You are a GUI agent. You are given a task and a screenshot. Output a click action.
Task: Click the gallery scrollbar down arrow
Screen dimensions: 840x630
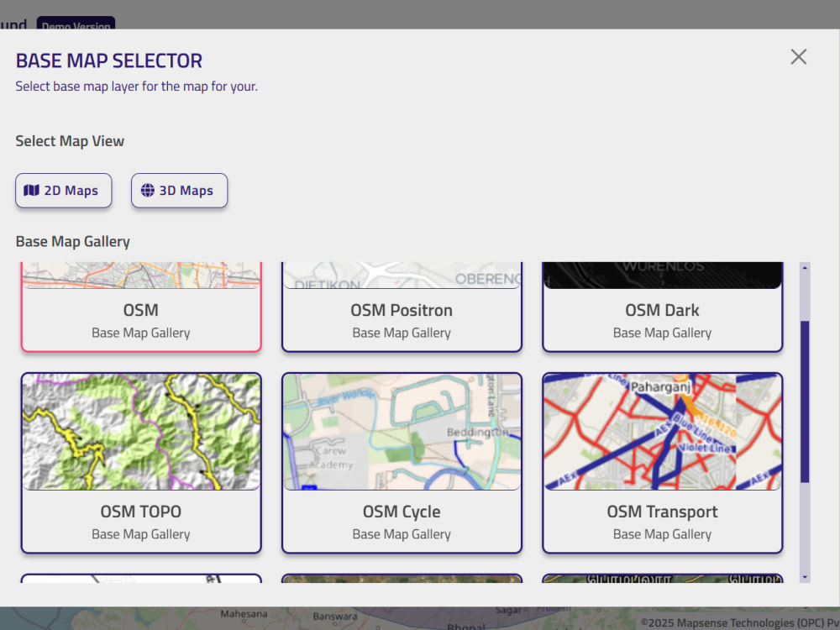[x=805, y=577]
